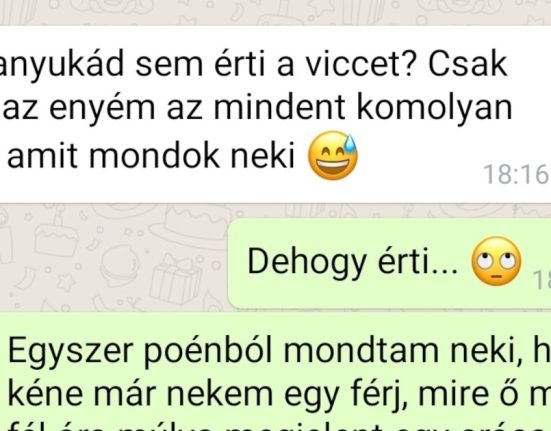Select the birthday cake doodle with candle
This screenshot has height=431, width=551.
coord(59,233)
